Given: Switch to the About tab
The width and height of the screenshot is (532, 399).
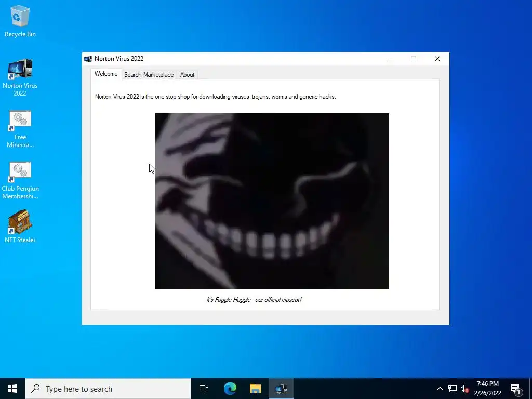Looking at the screenshot, I should click(187, 75).
